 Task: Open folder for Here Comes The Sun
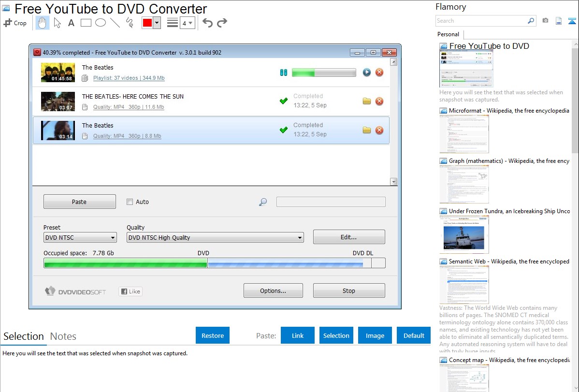(x=367, y=101)
